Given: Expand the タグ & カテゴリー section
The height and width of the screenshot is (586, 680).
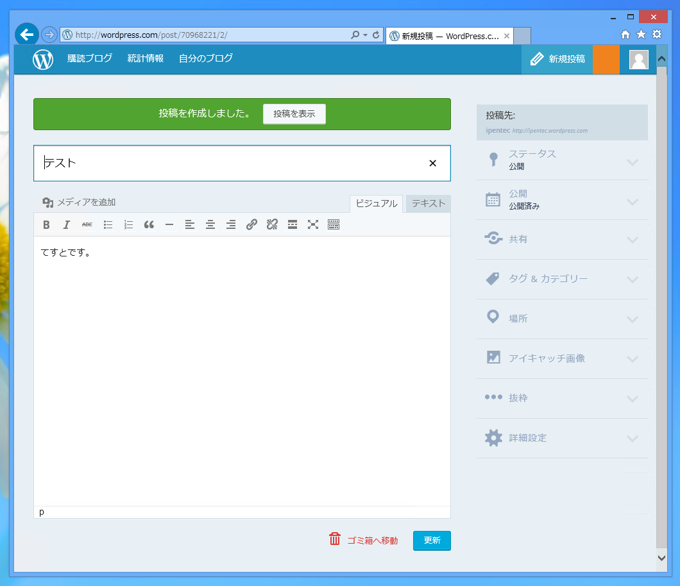Looking at the screenshot, I should tap(562, 279).
